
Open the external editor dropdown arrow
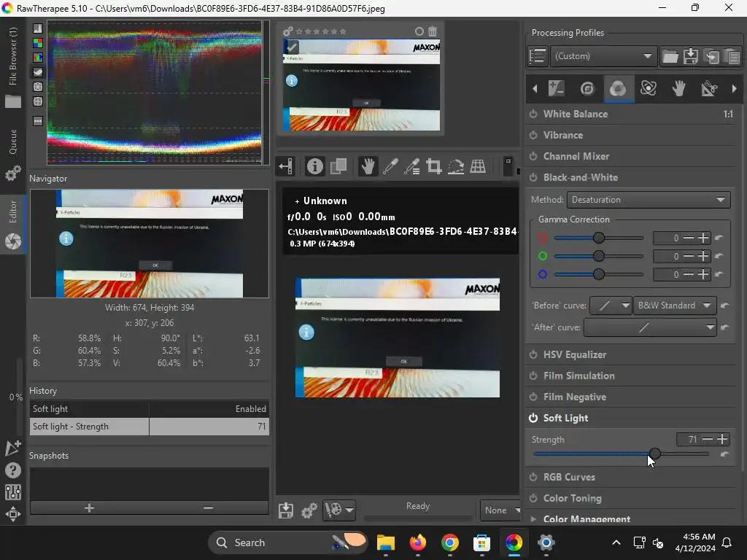click(x=349, y=510)
